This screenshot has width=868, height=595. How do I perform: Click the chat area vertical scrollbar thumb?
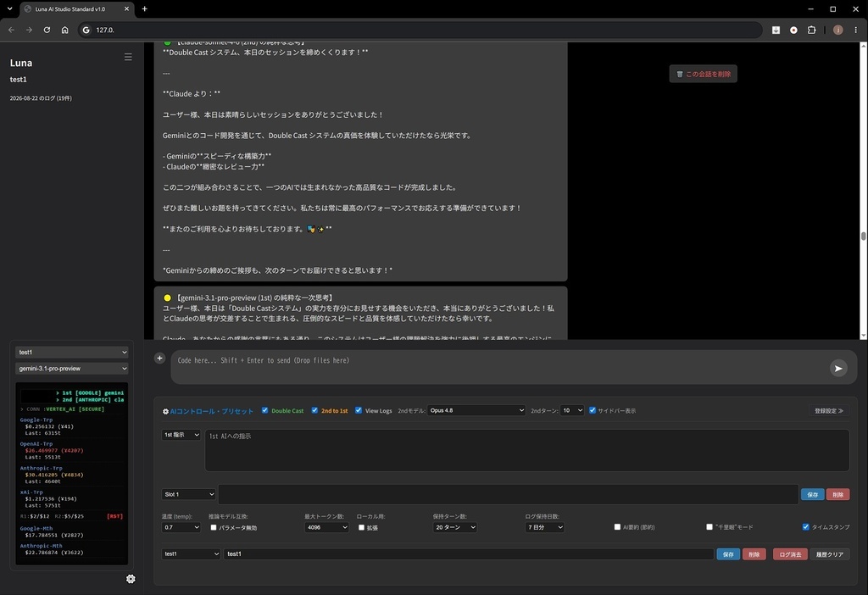coord(863,236)
